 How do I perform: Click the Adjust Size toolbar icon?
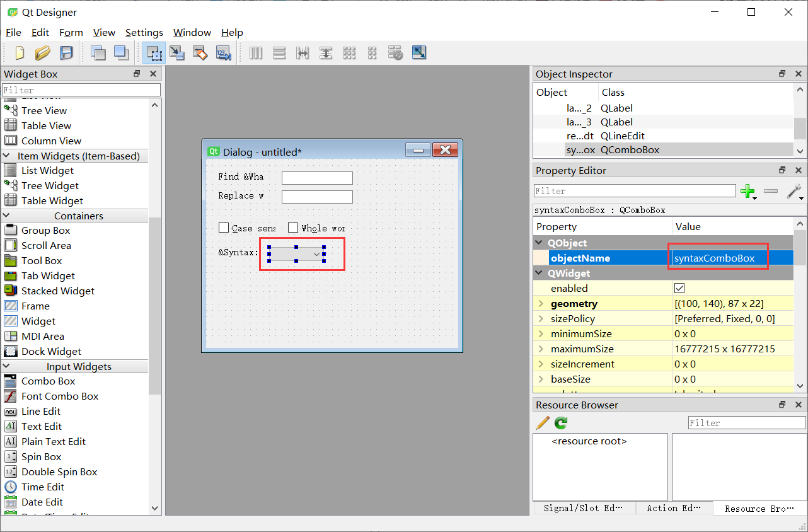click(x=419, y=53)
